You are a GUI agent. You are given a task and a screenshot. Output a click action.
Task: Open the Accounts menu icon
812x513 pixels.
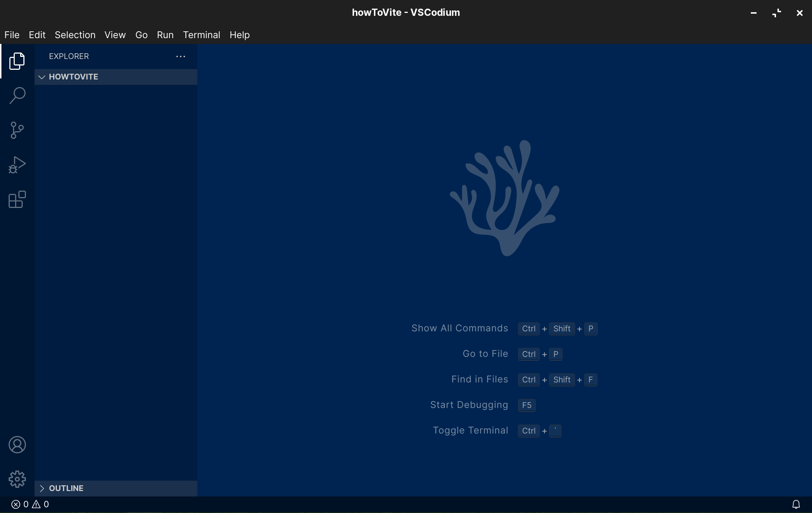pos(17,445)
